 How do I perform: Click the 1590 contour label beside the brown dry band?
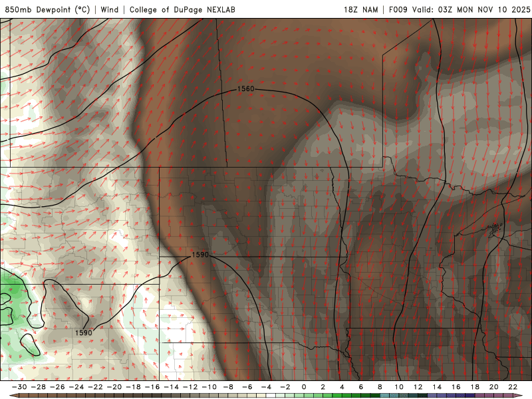click(x=200, y=255)
